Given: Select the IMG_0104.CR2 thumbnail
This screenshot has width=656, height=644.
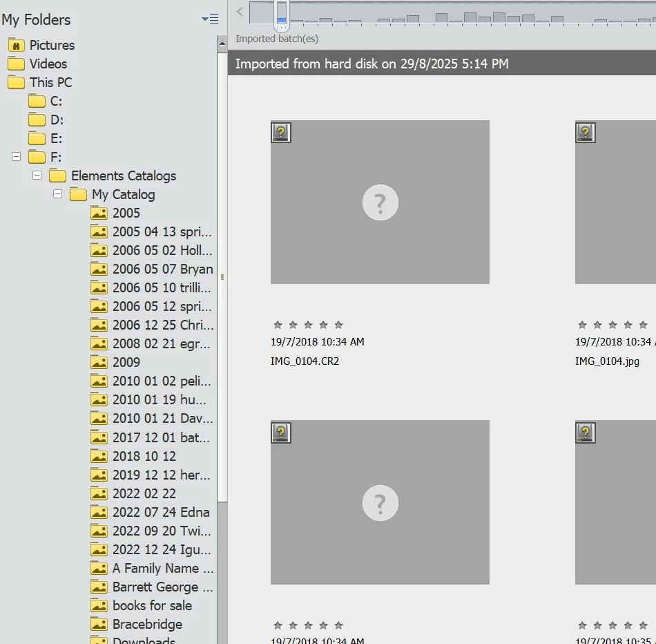Looking at the screenshot, I should (x=380, y=202).
